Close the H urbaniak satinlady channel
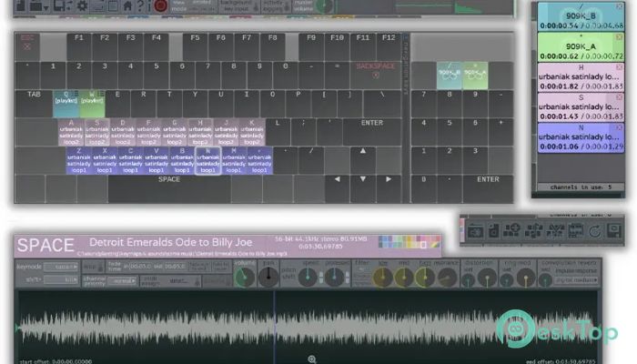The width and height of the screenshot is (637, 364). pos(619,66)
